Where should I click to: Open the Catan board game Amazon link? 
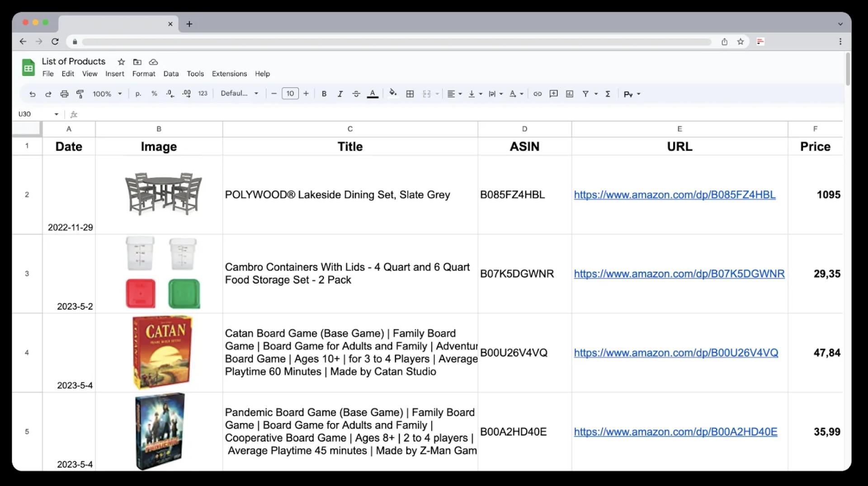tap(675, 353)
